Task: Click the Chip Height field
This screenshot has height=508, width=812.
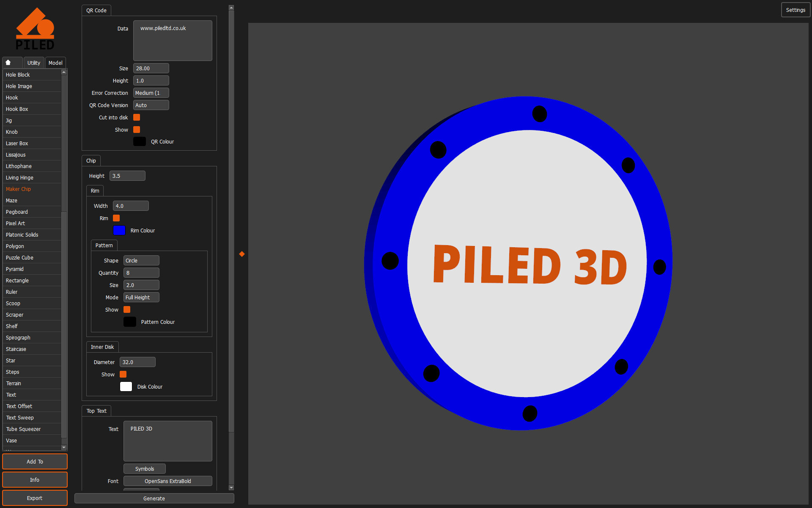Action: [127, 176]
